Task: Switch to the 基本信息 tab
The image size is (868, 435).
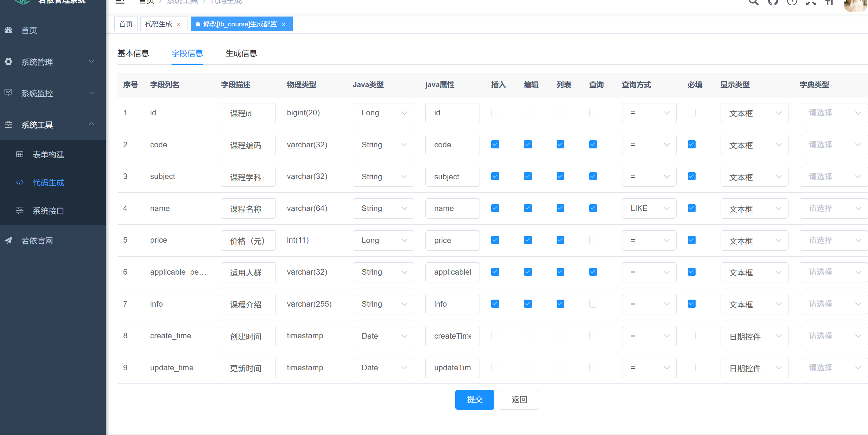Action: pos(133,53)
